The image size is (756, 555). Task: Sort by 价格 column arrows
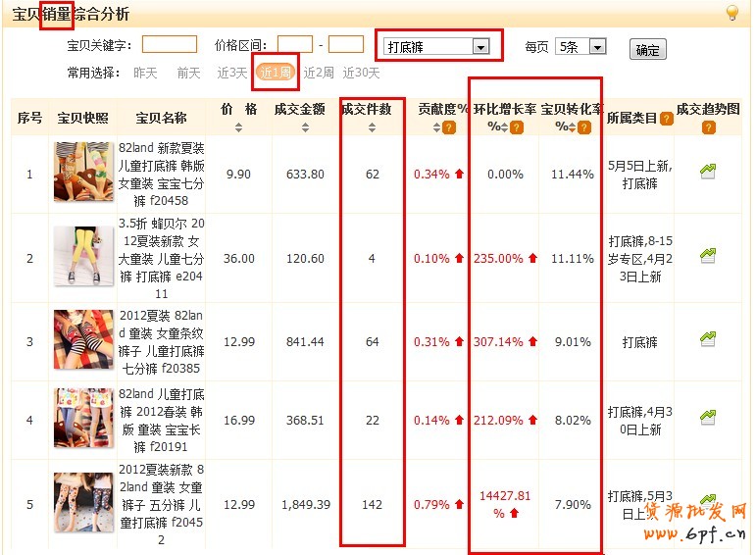[x=238, y=126]
